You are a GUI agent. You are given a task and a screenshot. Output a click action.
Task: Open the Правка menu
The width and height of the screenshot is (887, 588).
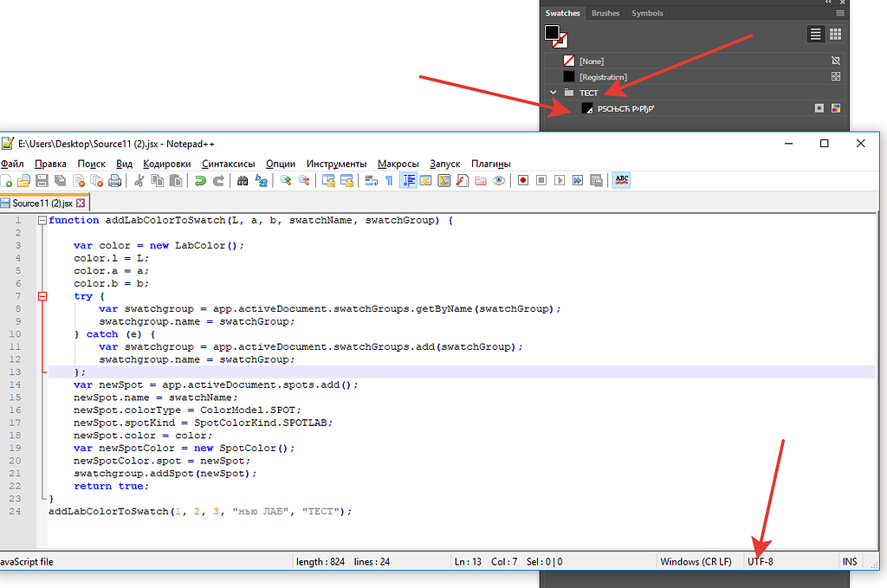(x=50, y=164)
